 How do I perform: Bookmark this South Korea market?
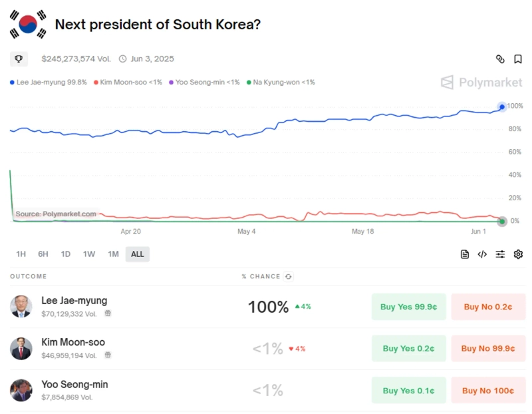(518, 59)
